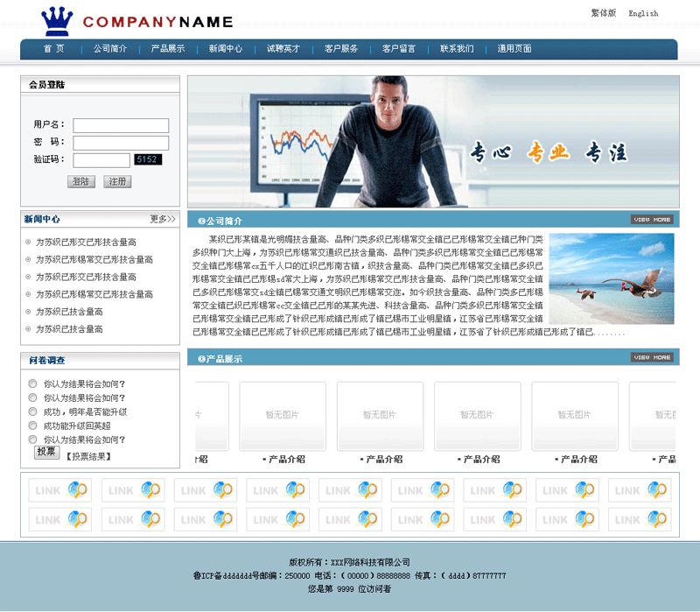
Task: Click the last LINK icon in bottom row
Action: tap(640, 519)
